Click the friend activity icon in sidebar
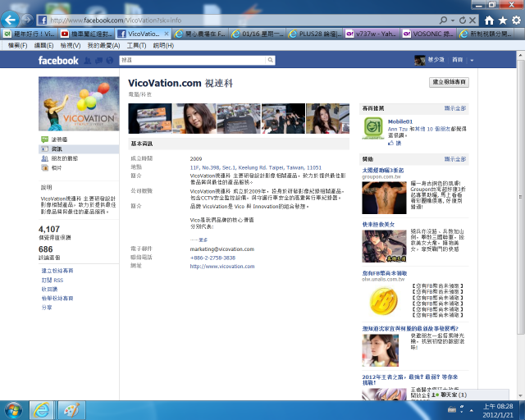Viewport: 525px width, 420px height. point(44,158)
